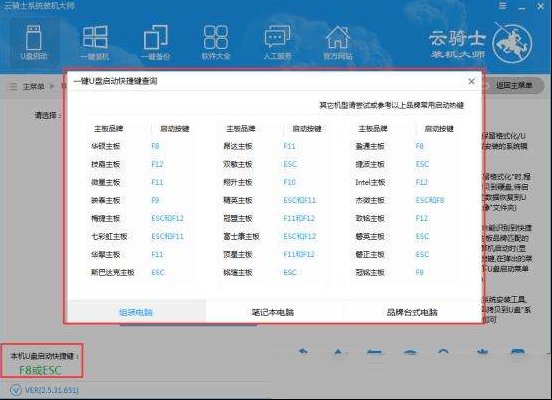Screen dimensions: 552x400
Task: Click the F10 key for 翔升主板
Action: pos(290,182)
